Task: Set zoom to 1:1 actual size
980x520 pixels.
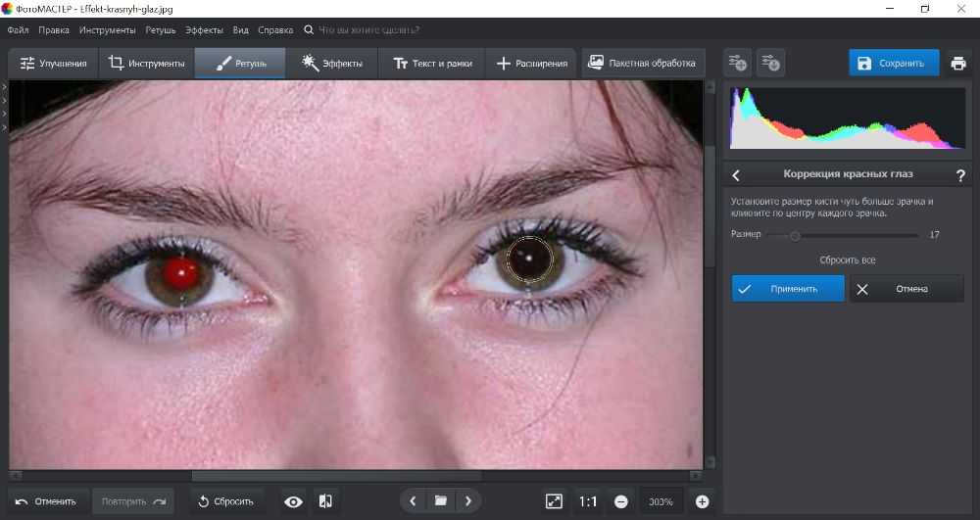Action: (588, 501)
